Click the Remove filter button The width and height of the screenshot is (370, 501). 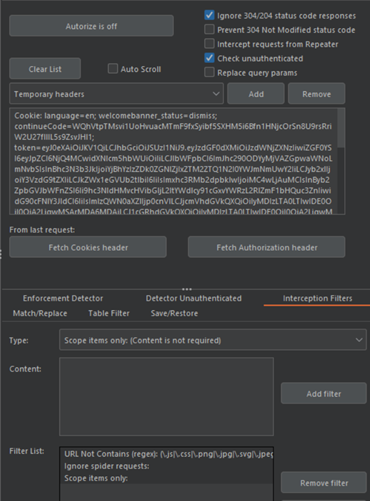324,483
